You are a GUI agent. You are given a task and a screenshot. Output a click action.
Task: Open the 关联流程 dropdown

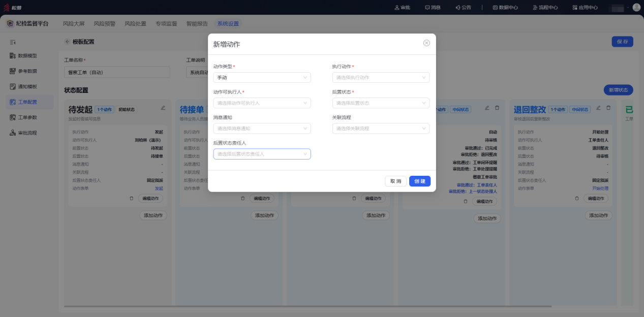pos(381,129)
